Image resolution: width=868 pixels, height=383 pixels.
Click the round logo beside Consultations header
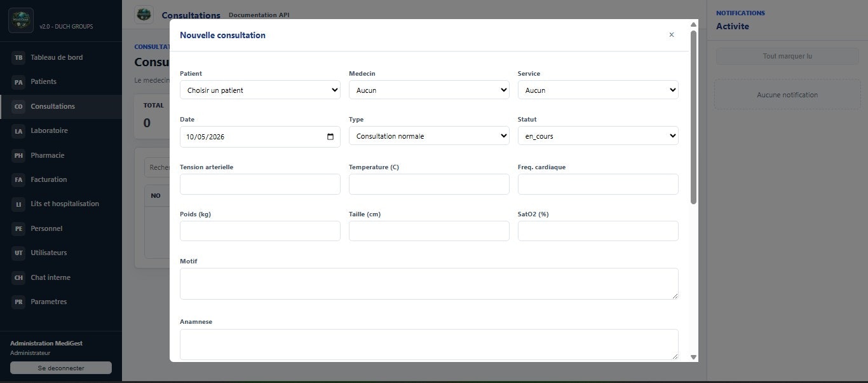pyautogui.click(x=144, y=14)
